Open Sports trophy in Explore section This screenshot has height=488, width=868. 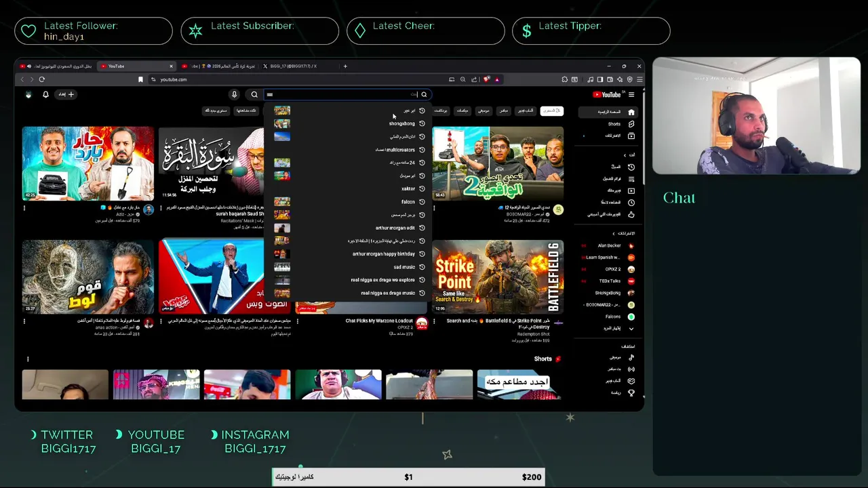[x=631, y=392]
